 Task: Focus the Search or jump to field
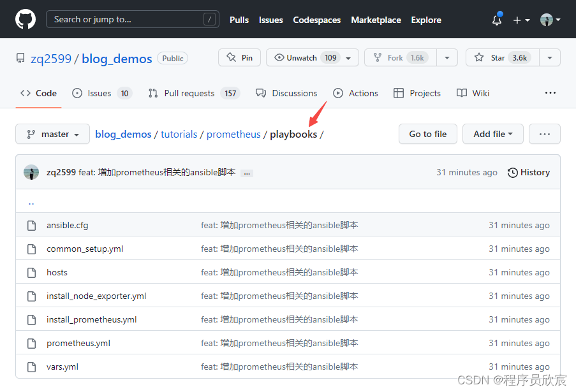(x=132, y=19)
